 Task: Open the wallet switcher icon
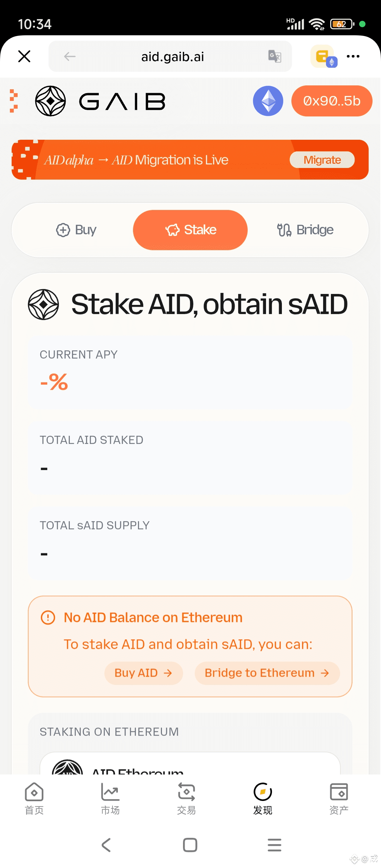click(x=323, y=56)
